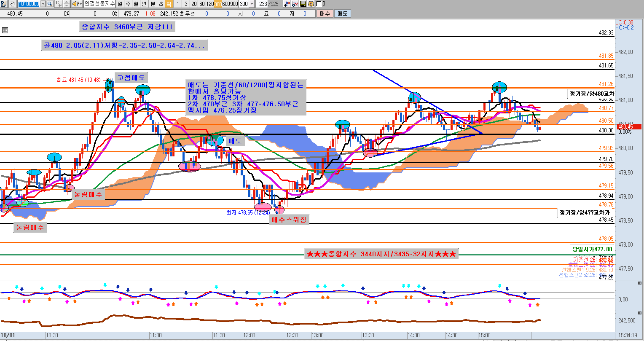This screenshot has height=341, width=644.
Task: Click the grid table icon below toolbar
Action: [x=5, y=30]
